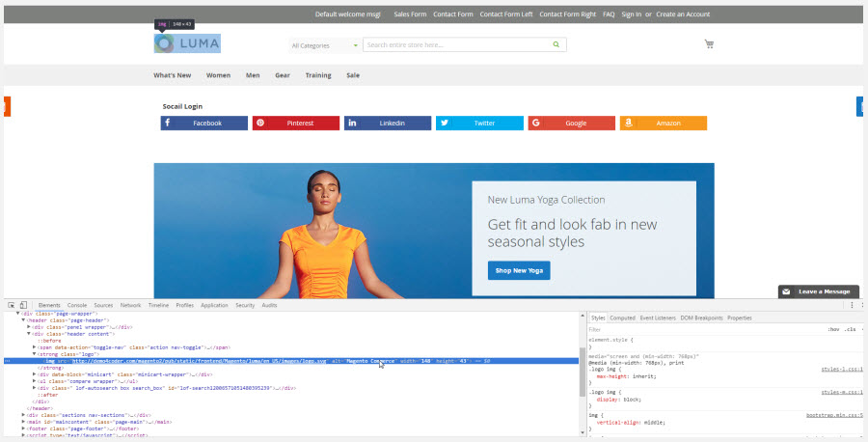Expand the div class="sections nav-sections" node
Image resolution: width=868 pixels, height=442 pixels.
click(23, 415)
